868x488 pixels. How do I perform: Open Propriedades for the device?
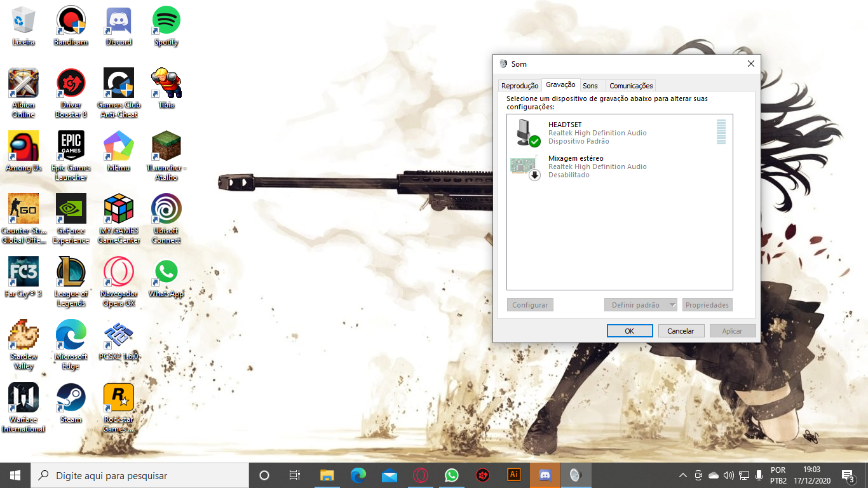(x=707, y=305)
